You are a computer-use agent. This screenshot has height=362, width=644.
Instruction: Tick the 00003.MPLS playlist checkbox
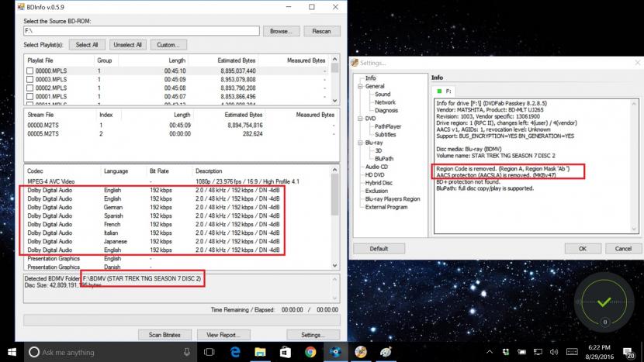point(30,80)
